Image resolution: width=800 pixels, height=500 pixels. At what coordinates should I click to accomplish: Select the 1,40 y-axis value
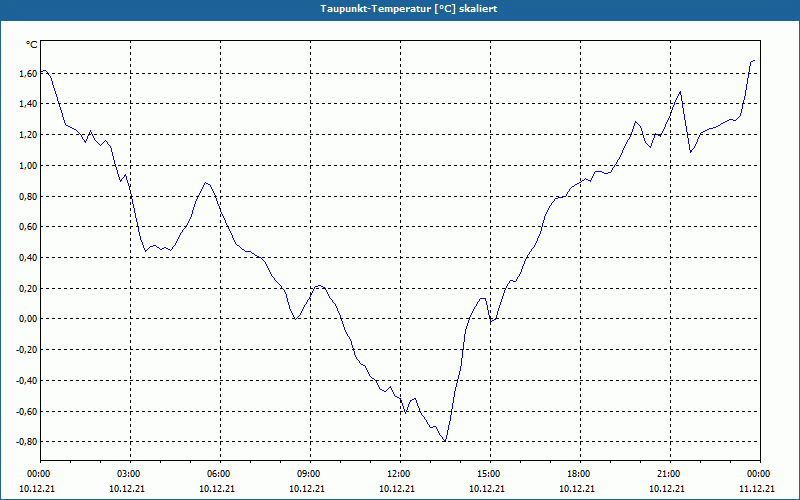(28, 104)
